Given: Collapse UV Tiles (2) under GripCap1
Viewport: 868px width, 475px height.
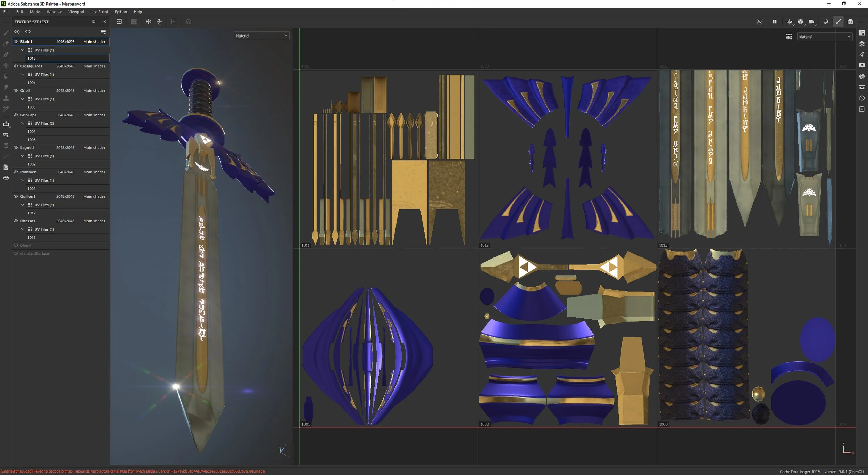Looking at the screenshot, I should pos(23,123).
